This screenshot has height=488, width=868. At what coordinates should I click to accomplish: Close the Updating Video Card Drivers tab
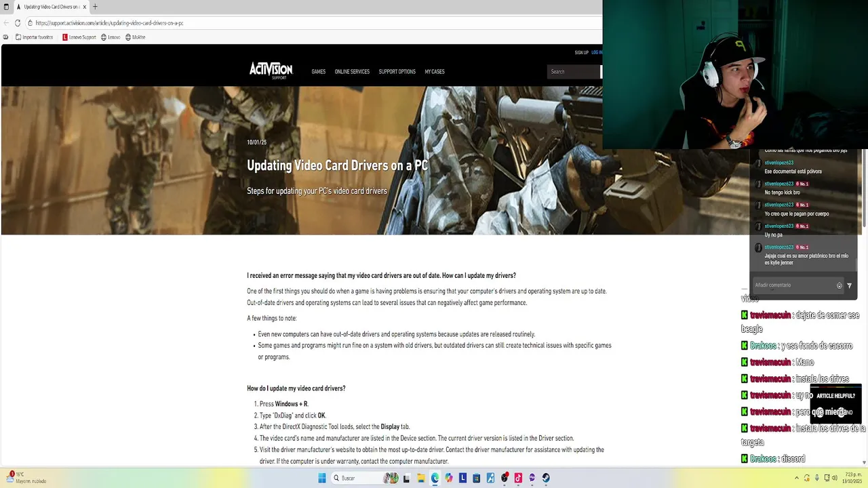pyautogui.click(x=85, y=7)
